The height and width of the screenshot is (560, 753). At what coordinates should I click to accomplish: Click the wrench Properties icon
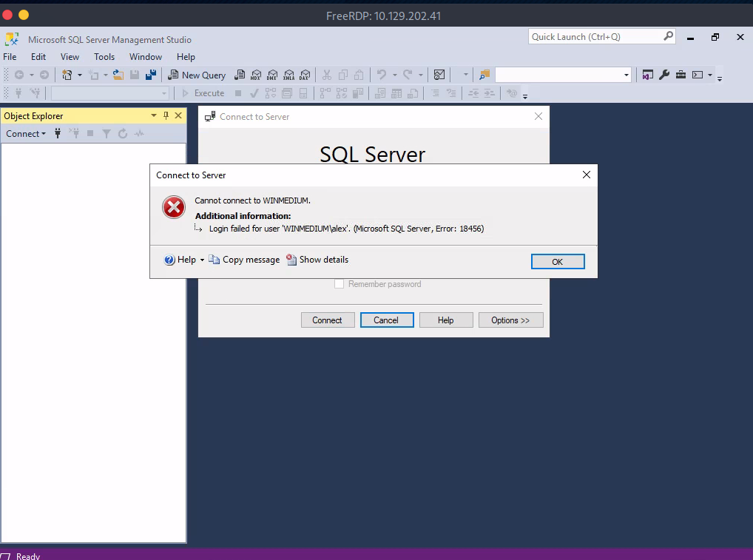pyautogui.click(x=664, y=75)
